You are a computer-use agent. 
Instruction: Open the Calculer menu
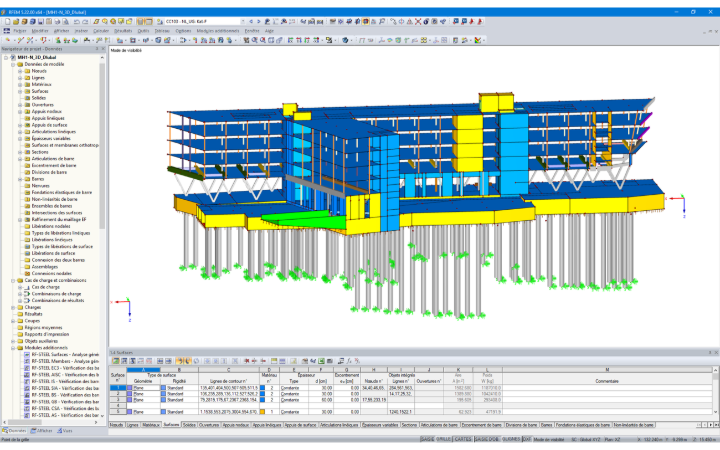pyautogui.click(x=101, y=31)
